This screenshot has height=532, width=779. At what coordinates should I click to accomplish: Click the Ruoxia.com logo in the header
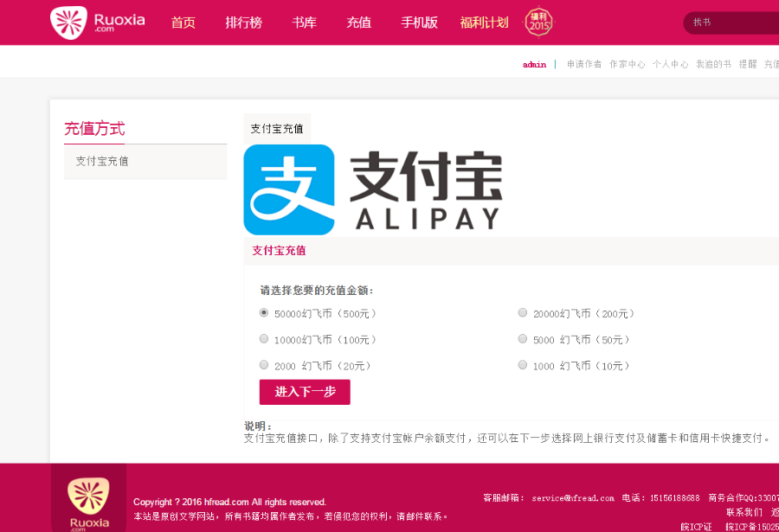click(x=97, y=22)
